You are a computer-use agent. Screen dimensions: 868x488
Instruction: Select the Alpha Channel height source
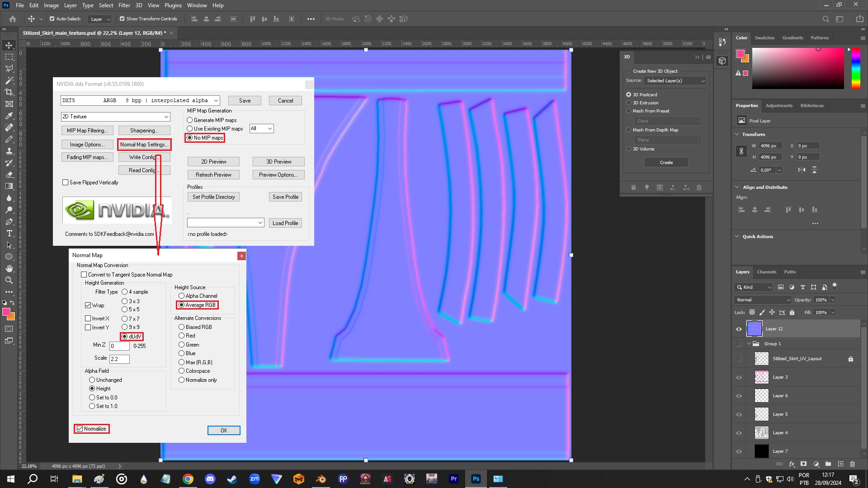[x=181, y=296]
